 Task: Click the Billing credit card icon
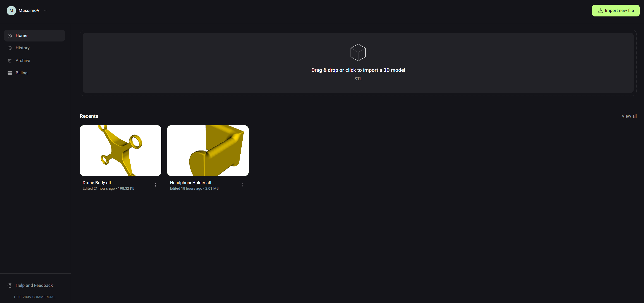tap(10, 73)
